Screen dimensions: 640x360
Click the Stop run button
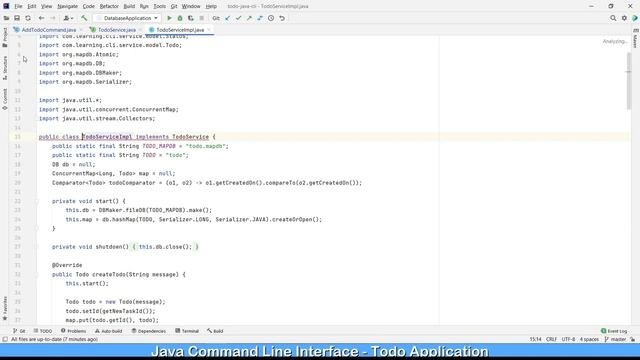pos(202,18)
